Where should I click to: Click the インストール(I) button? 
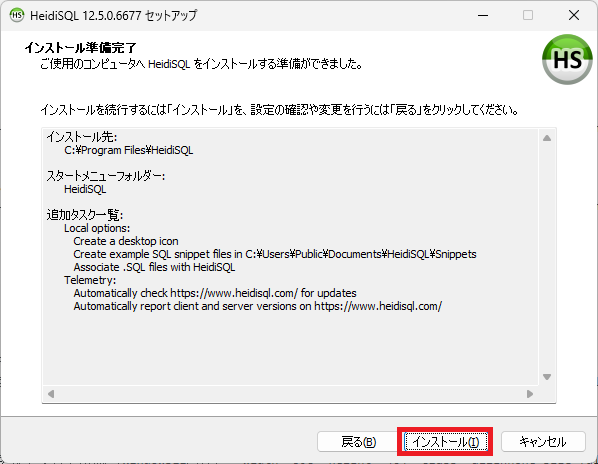[x=445, y=442]
